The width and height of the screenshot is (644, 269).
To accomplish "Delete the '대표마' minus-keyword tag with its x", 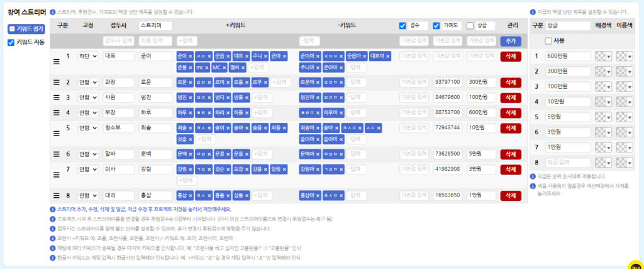I will (387, 56).
